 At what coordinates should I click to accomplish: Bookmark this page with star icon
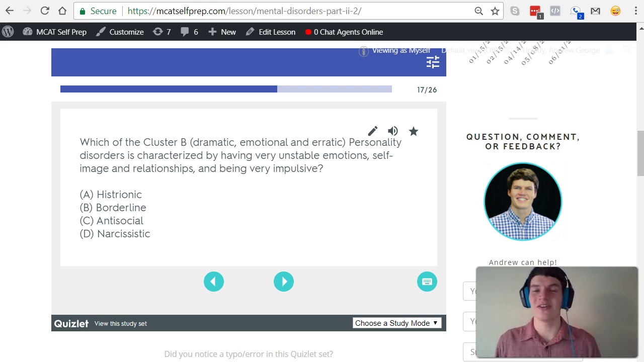(x=495, y=11)
